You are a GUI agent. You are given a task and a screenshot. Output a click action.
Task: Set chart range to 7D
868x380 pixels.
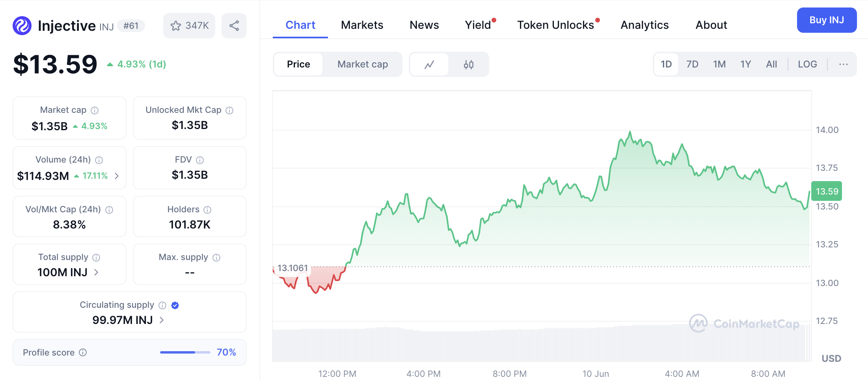pos(692,64)
